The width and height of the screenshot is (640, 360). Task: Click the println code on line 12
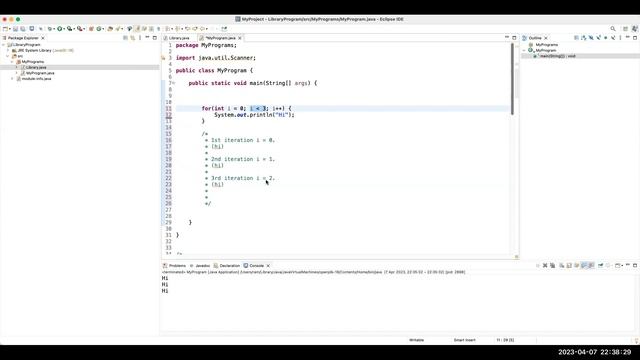pyautogui.click(x=254, y=115)
